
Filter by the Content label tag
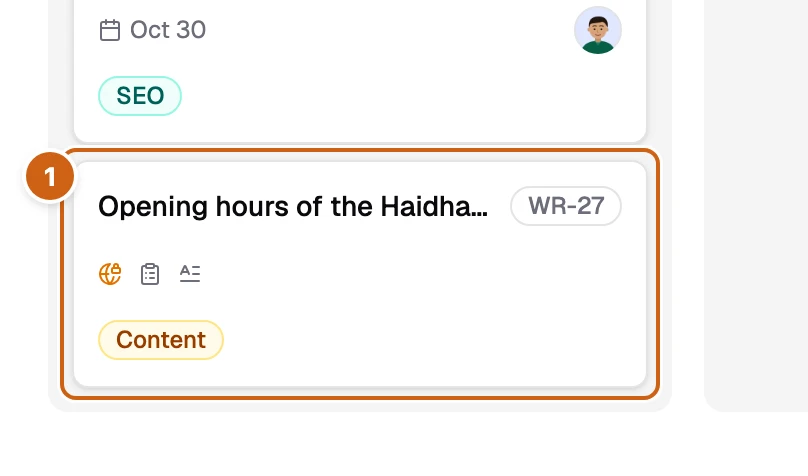[161, 340]
